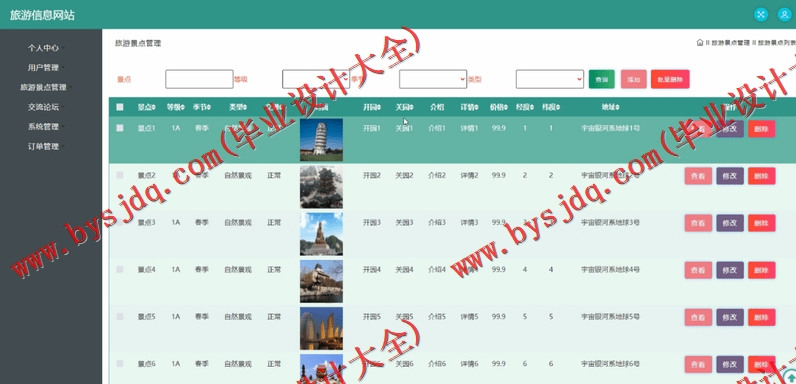The image size is (796, 384).
Task: Click 修改 for row 景点1
Action: 730,129
